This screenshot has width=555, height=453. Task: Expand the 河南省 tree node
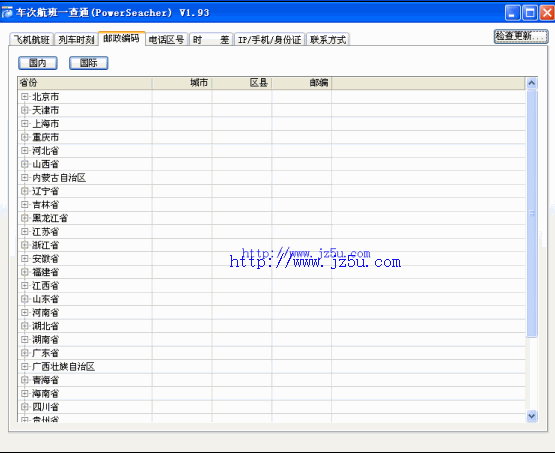coord(24,312)
